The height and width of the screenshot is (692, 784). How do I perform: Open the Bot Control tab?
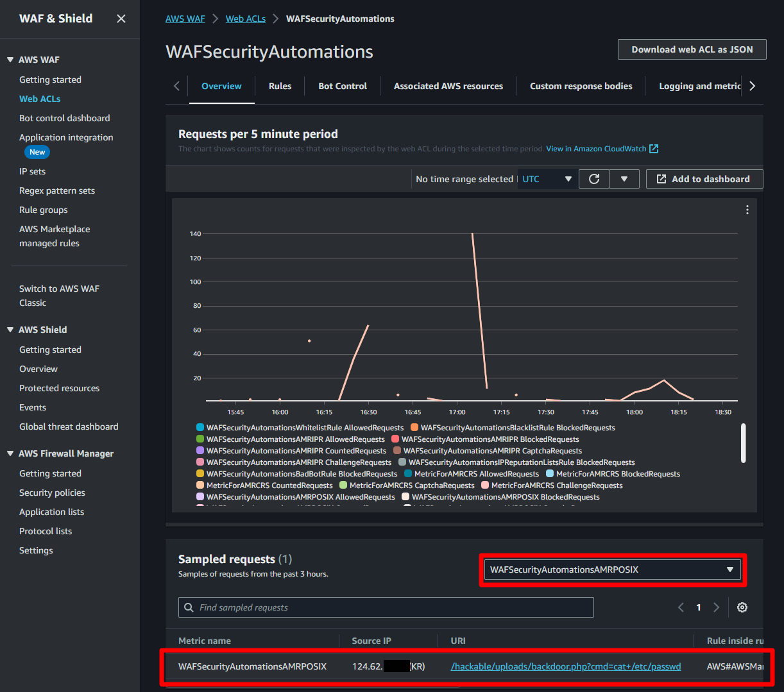pos(343,86)
